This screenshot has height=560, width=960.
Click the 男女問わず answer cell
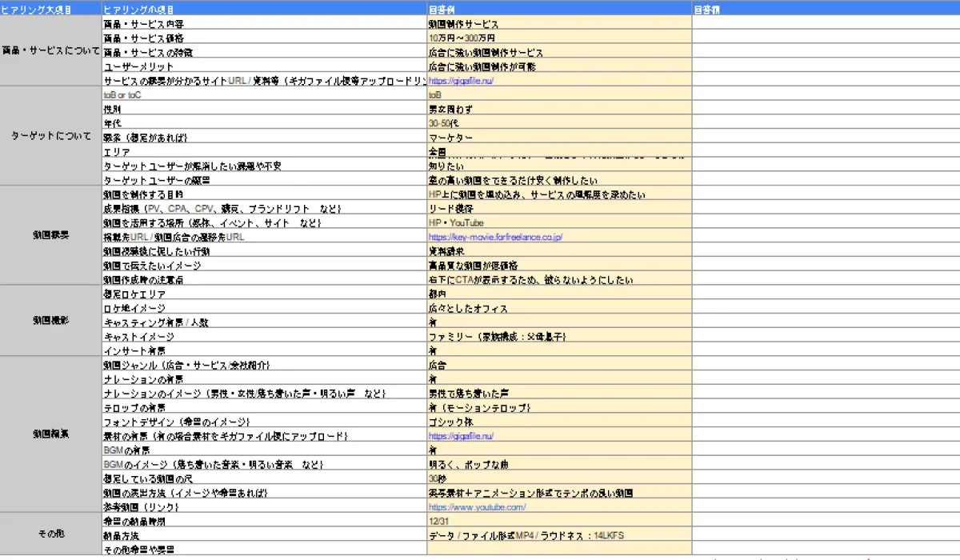559,109
